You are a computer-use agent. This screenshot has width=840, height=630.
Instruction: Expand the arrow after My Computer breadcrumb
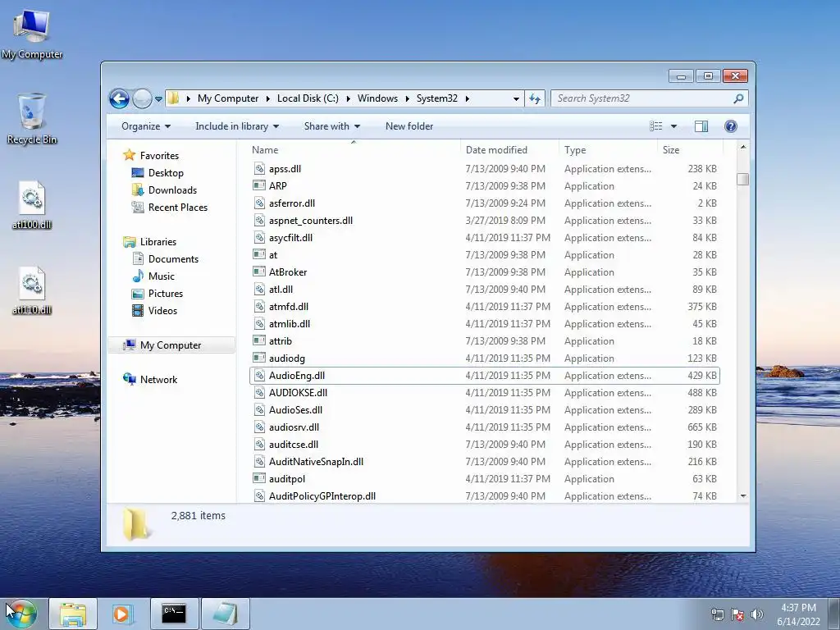[x=267, y=99]
